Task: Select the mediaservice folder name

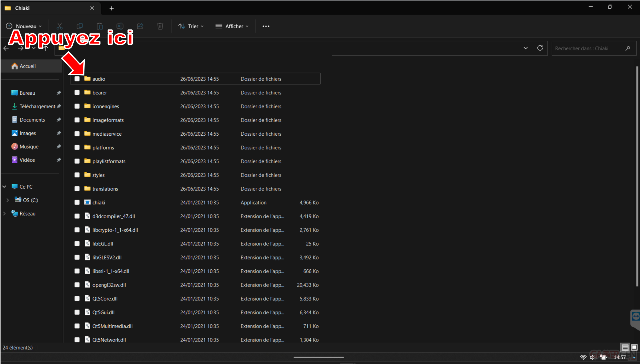Action: click(x=107, y=134)
